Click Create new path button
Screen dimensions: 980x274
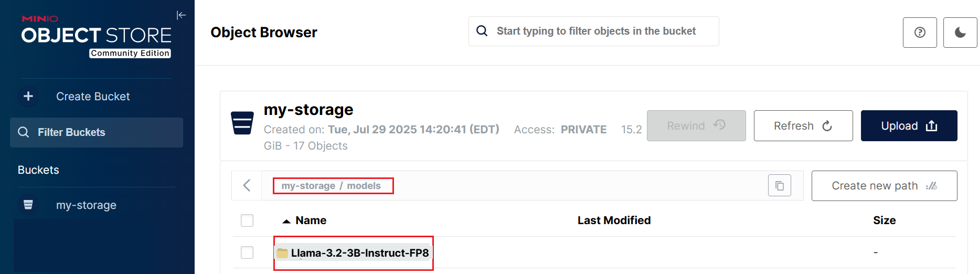click(x=884, y=186)
